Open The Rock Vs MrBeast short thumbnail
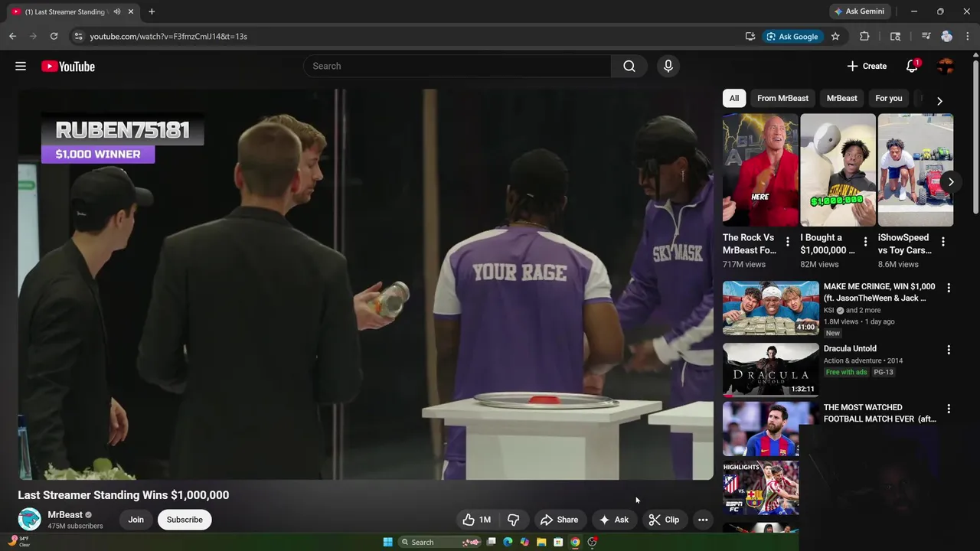This screenshot has width=980, height=551. [x=760, y=170]
